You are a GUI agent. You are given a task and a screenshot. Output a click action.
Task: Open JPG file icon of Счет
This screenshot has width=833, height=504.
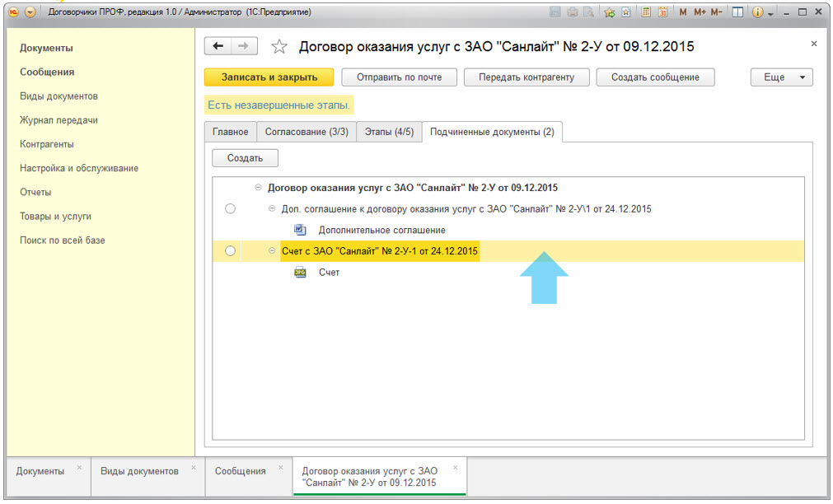300,272
